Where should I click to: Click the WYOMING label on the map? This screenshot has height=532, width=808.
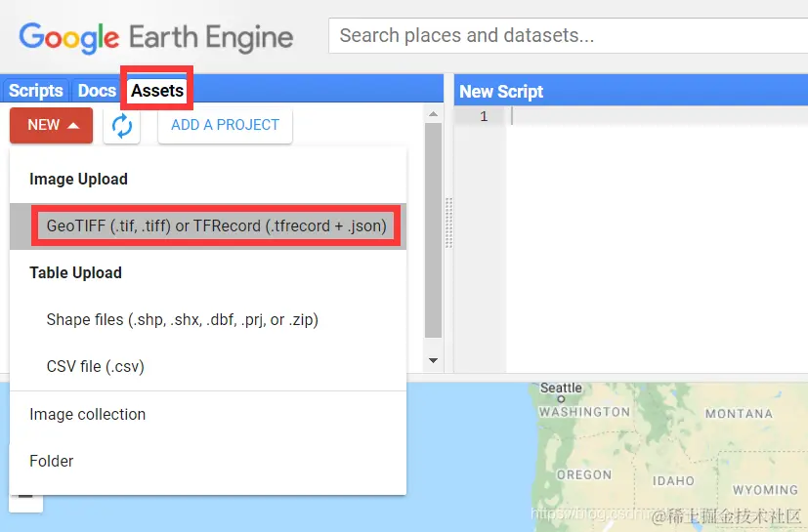(x=765, y=490)
